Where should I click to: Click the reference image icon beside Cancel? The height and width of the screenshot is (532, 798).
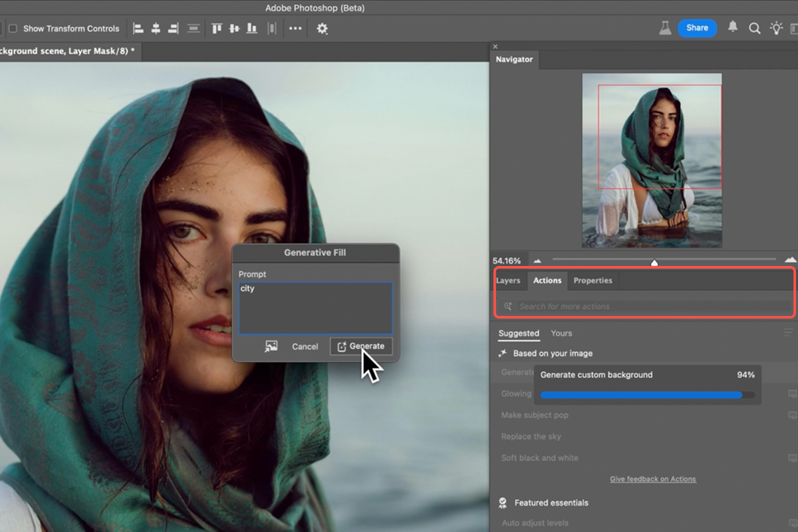271,346
